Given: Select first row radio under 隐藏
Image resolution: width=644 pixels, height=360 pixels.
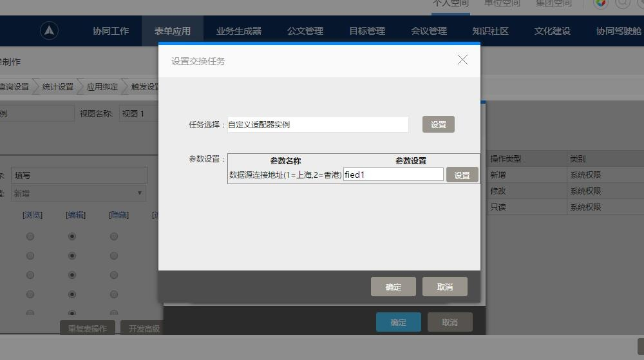Looking at the screenshot, I should pos(114,236).
